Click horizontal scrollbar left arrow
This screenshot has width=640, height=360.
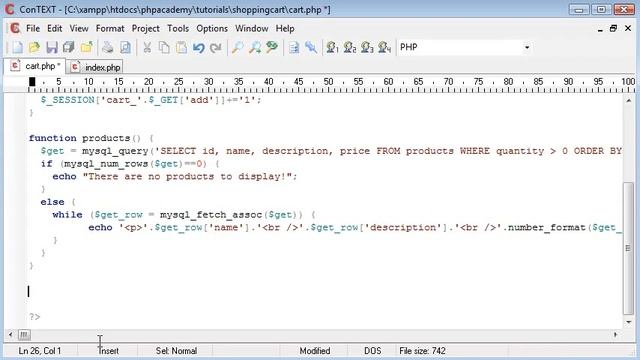[11, 335]
